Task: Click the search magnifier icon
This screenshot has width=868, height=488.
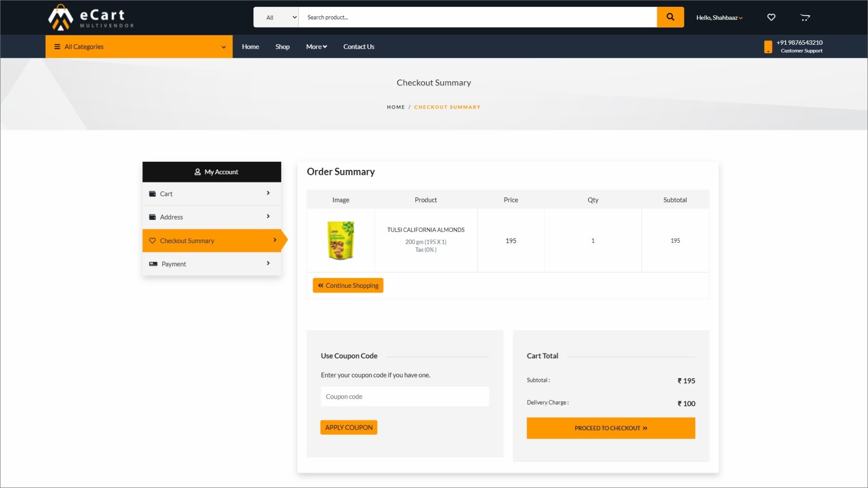Action: click(x=670, y=17)
